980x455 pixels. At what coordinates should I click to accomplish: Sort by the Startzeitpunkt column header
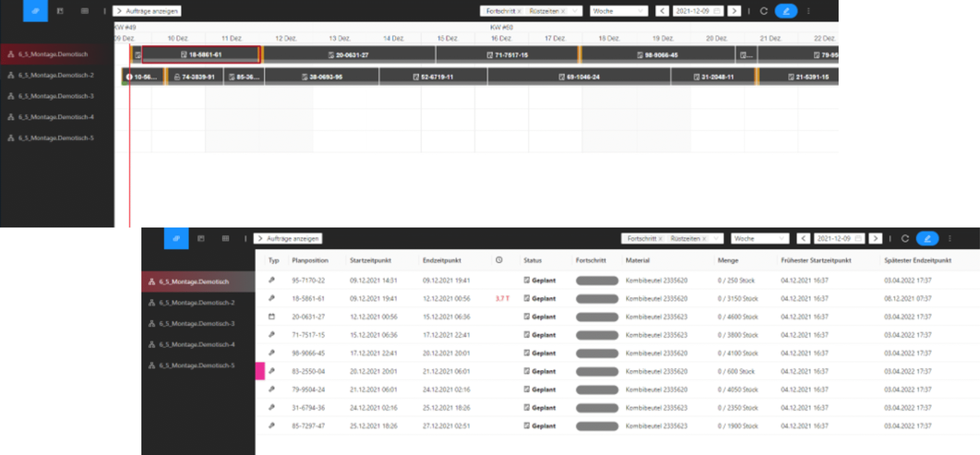[x=370, y=260]
